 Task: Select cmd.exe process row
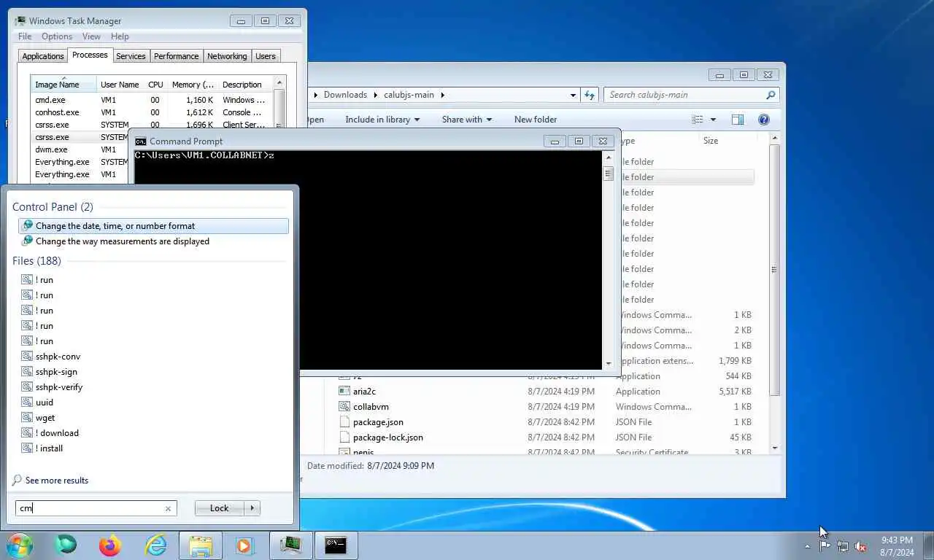point(152,100)
